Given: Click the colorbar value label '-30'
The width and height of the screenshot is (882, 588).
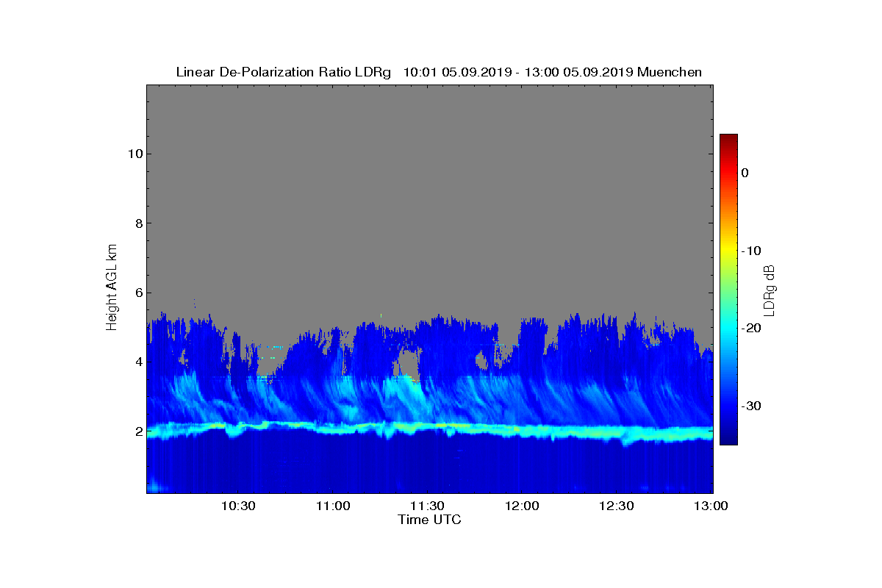Looking at the screenshot, I should (750, 406).
